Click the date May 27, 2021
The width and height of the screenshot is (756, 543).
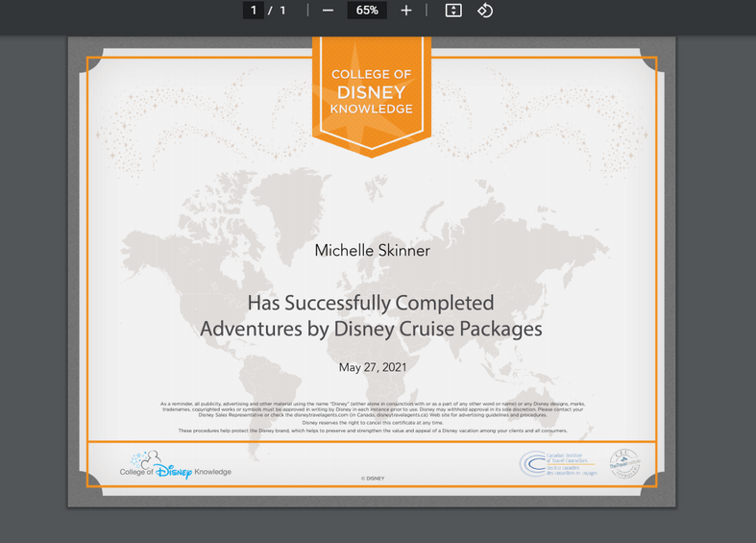click(373, 367)
